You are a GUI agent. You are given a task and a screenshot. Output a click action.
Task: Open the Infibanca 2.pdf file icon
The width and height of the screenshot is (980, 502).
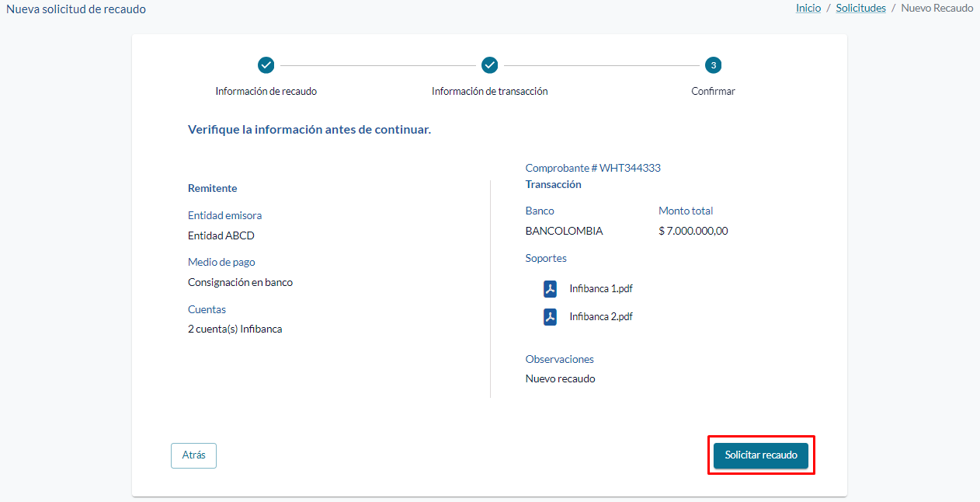coord(550,317)
